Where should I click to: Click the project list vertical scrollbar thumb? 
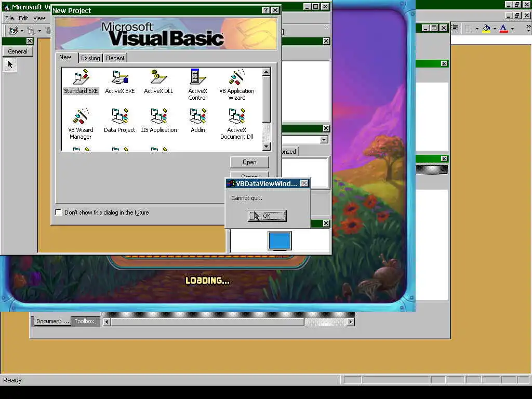(x=267, y=99)
